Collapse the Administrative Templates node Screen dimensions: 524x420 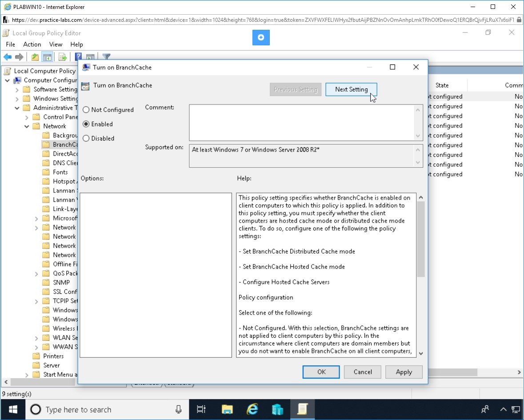(x=17, y=108)
